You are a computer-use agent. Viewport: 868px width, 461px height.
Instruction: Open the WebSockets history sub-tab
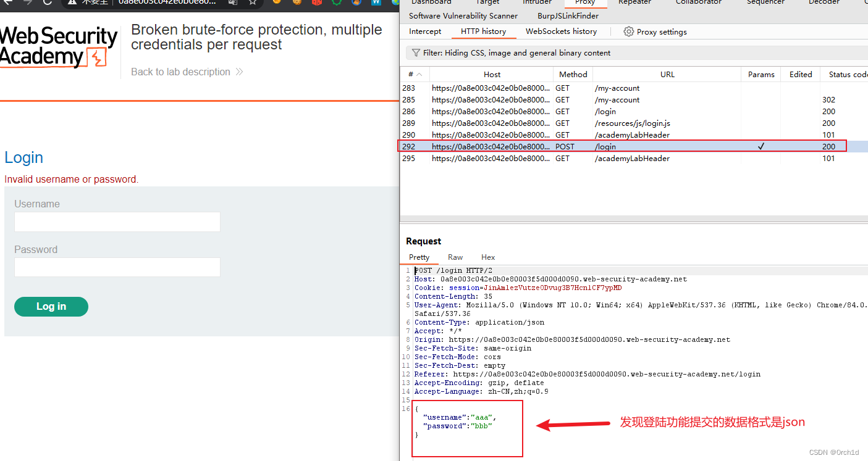[x=561, y=31]
